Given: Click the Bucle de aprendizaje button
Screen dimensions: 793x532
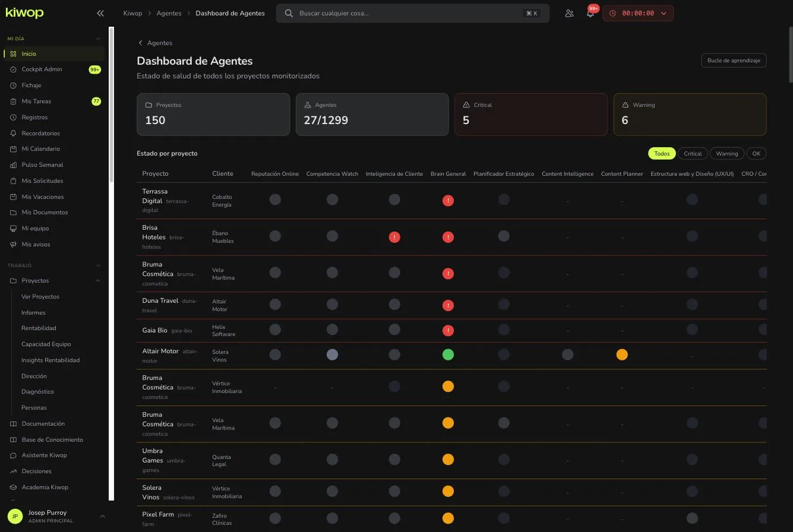Looking at the screenshot, I should (734, 61).
